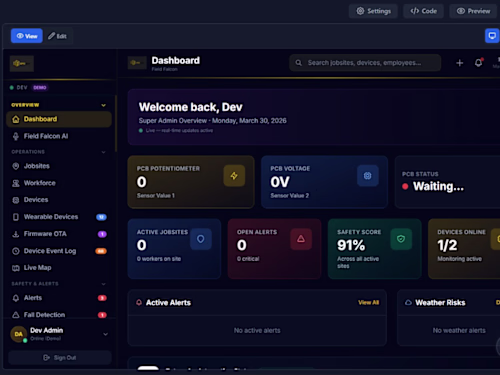The image size is (500, 375).
Task: Select Dashboard in the sidebar
Action: 59,119
